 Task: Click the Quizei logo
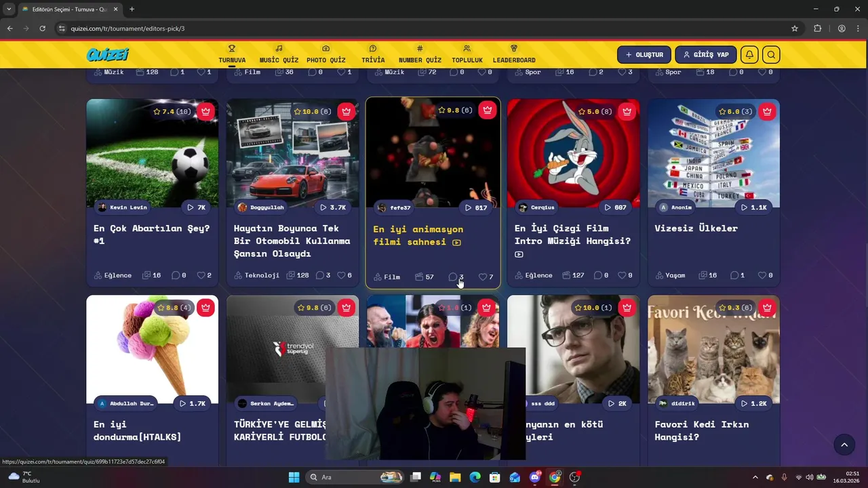pos(107,55)
